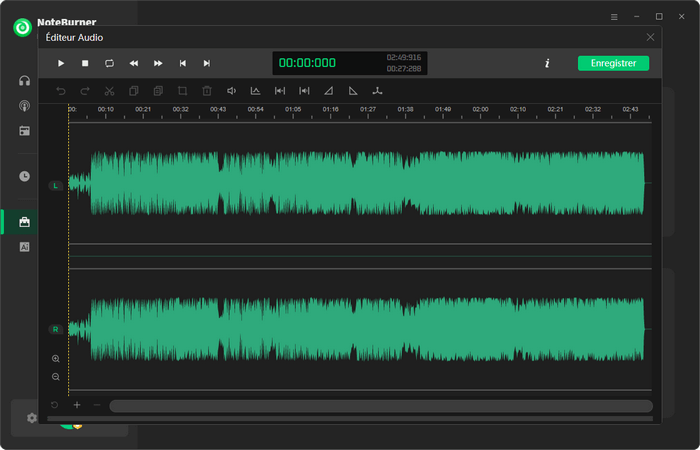Screen dimensions: 700x450
Task: Zoom in on the waveform
Action: [55, 358]
